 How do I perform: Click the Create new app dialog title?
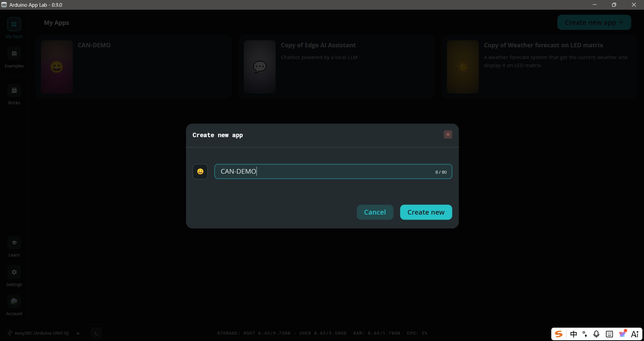[218, 135]
